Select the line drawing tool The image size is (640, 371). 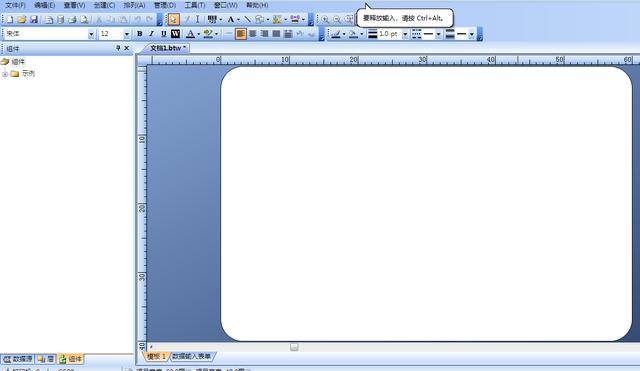pos(247,19)
